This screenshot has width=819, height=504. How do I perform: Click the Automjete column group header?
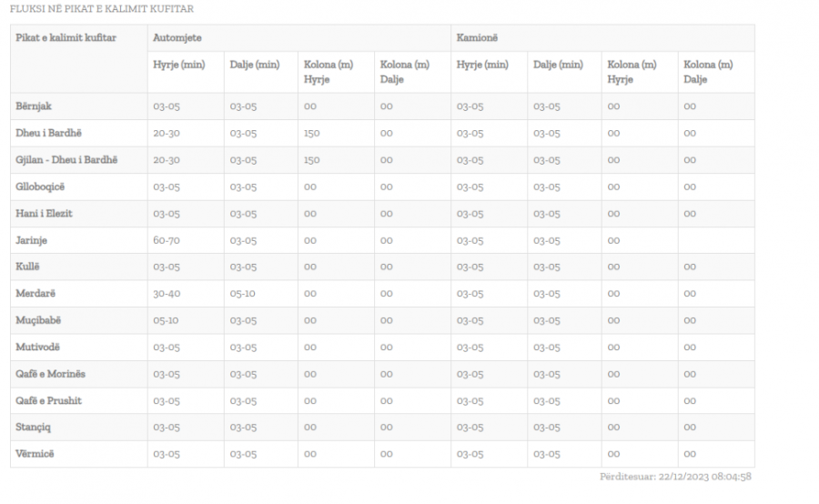177,38
